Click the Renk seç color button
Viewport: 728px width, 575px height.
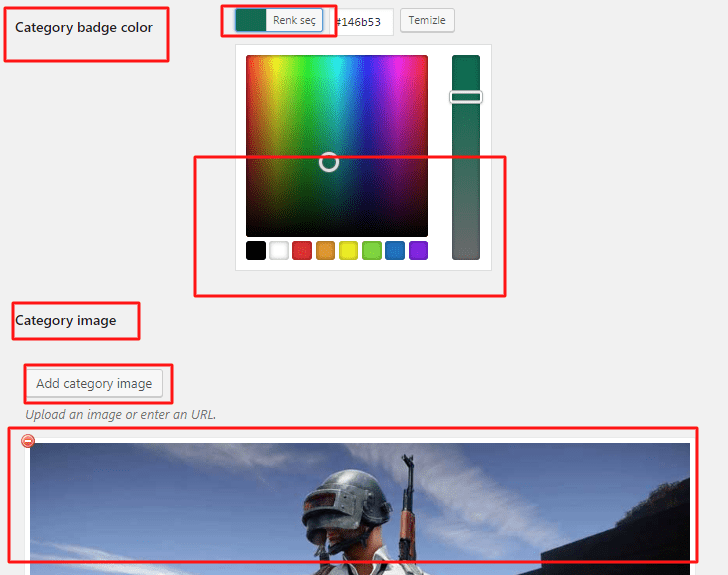(279, 20)
